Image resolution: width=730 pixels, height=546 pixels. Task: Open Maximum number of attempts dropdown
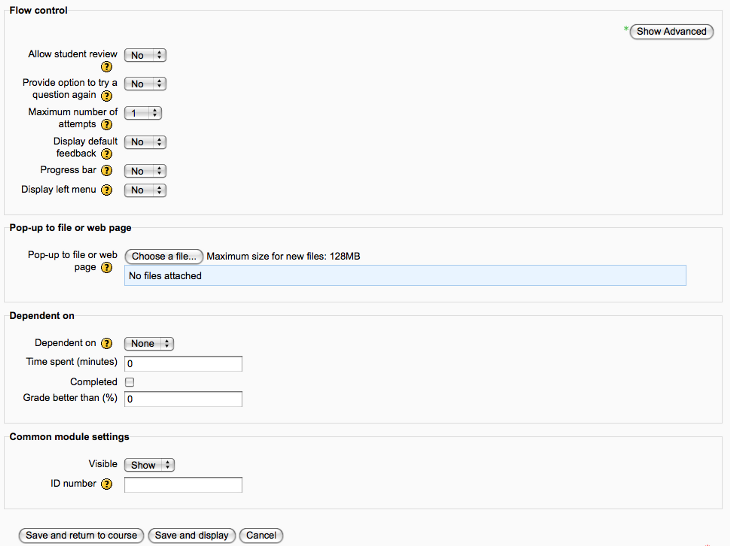pos(143,113)
